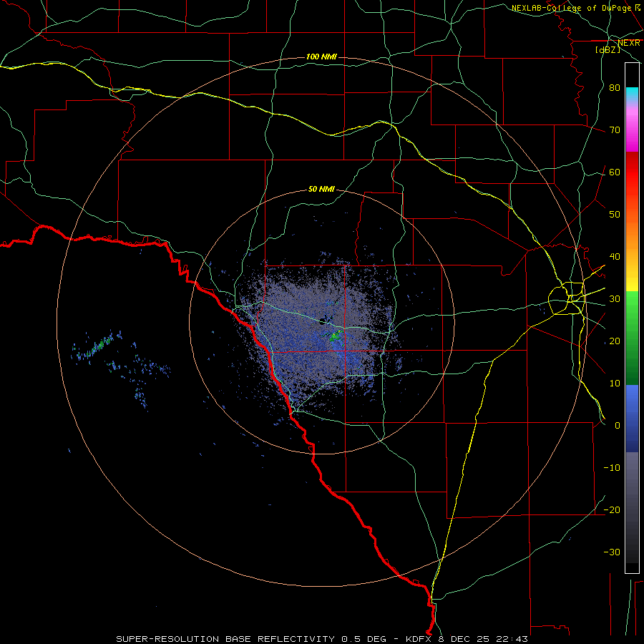
Task: Click the 20 value on the dBZ scale
Action: tap(615, 341)
